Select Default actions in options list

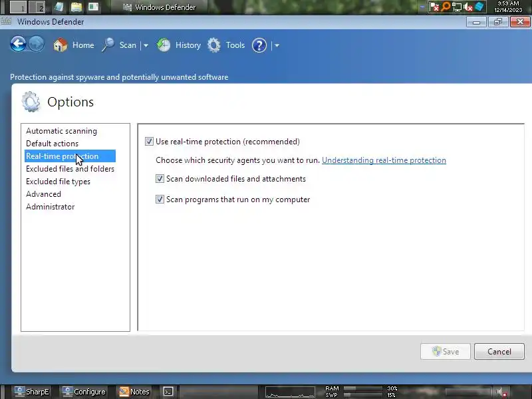pos(53,144)
